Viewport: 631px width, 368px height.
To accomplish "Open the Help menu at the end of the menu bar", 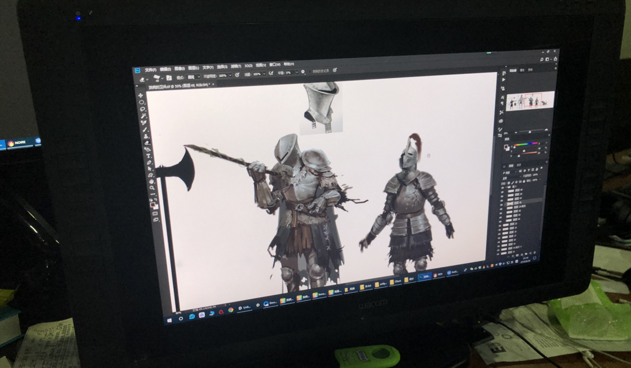I will (x=289, y=64).
